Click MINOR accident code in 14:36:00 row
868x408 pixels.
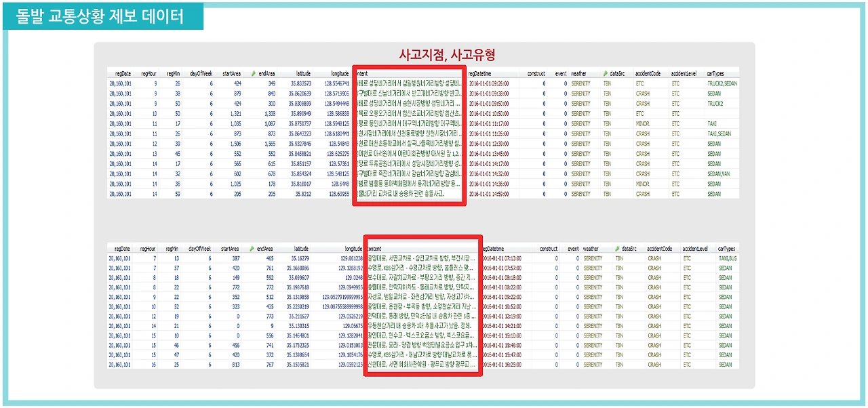point(642,184)
